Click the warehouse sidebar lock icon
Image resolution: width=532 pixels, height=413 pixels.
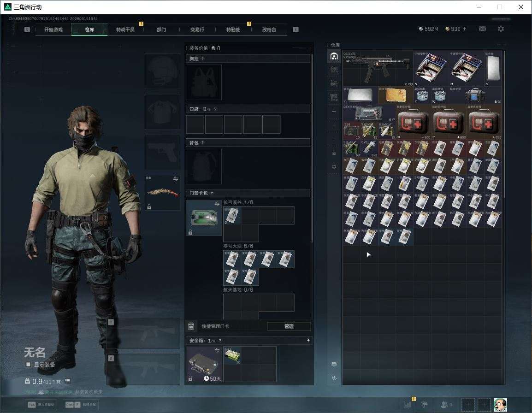click(334, 153)
